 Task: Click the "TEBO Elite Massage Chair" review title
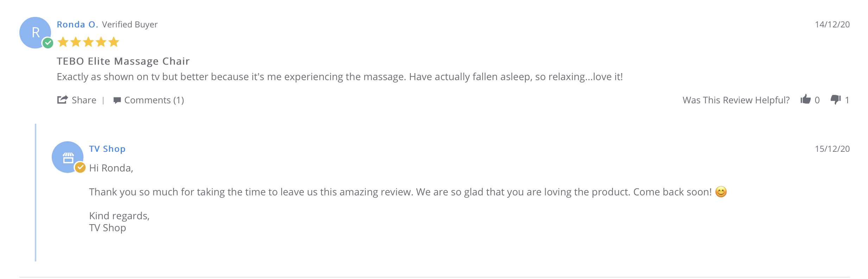(x=123, y=61)
